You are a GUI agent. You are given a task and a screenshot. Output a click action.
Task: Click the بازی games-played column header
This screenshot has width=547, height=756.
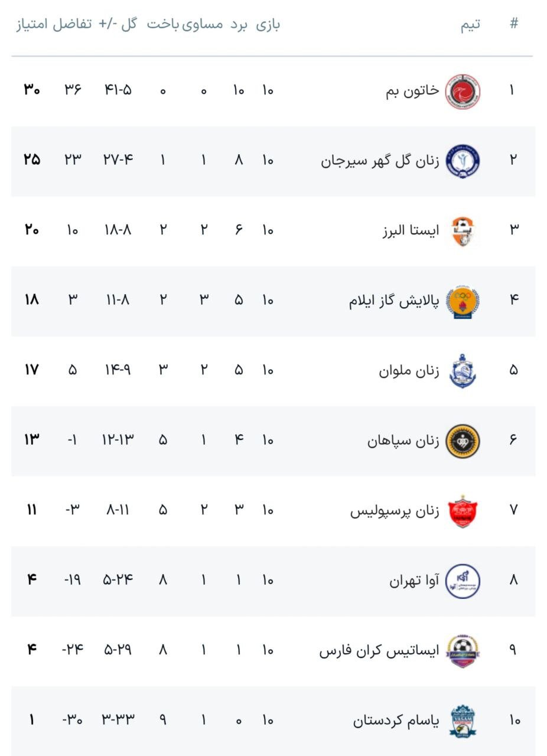tap(268, 24)
